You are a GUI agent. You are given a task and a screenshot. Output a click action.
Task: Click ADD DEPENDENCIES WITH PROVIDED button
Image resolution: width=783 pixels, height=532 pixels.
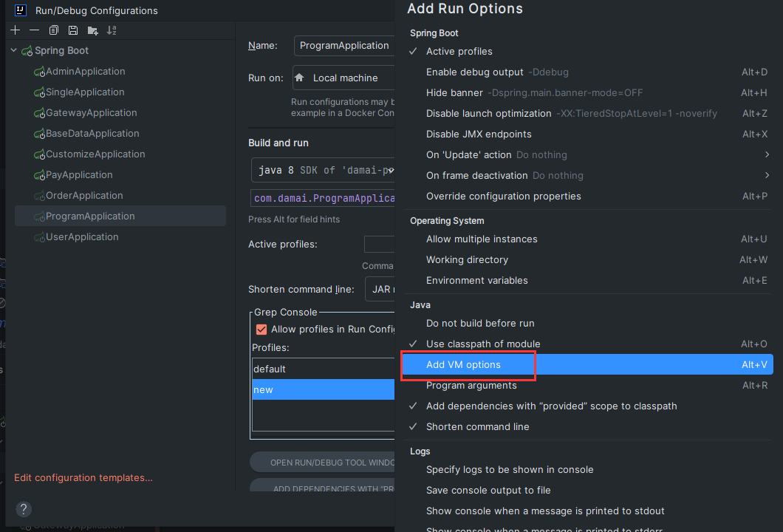322,485
